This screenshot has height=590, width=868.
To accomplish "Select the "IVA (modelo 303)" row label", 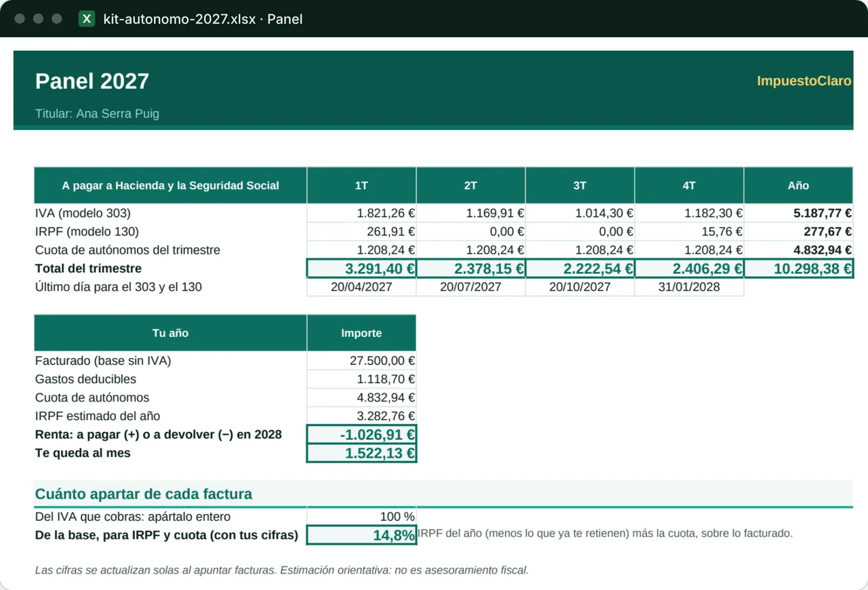I will (x=83, y=213).
